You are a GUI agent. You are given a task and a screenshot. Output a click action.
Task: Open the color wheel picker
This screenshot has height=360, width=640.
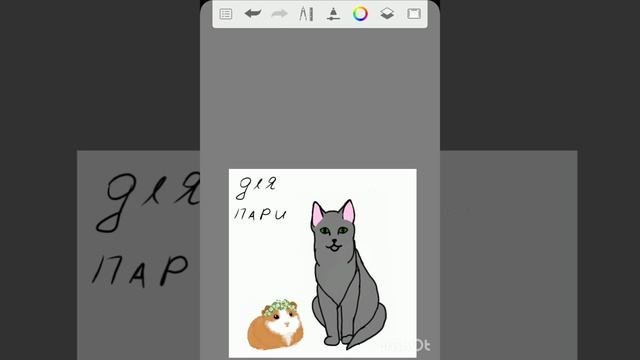pos(360,14)
